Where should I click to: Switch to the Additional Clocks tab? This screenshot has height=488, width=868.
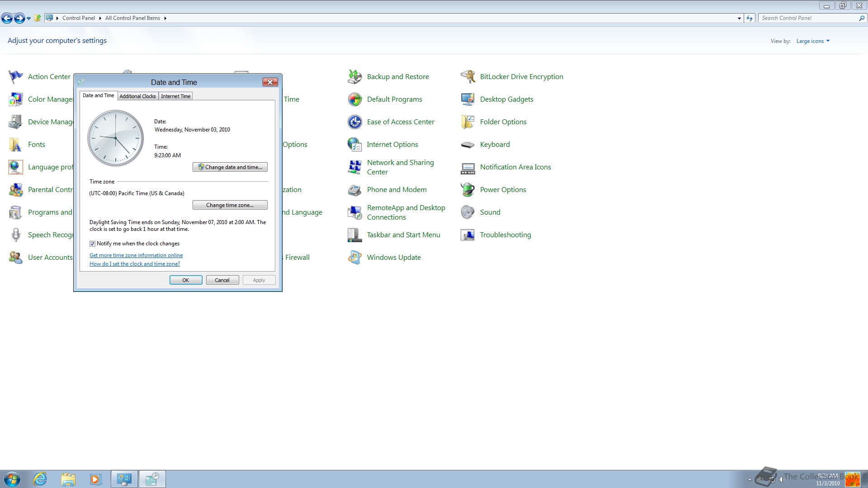tap(137, 96)
